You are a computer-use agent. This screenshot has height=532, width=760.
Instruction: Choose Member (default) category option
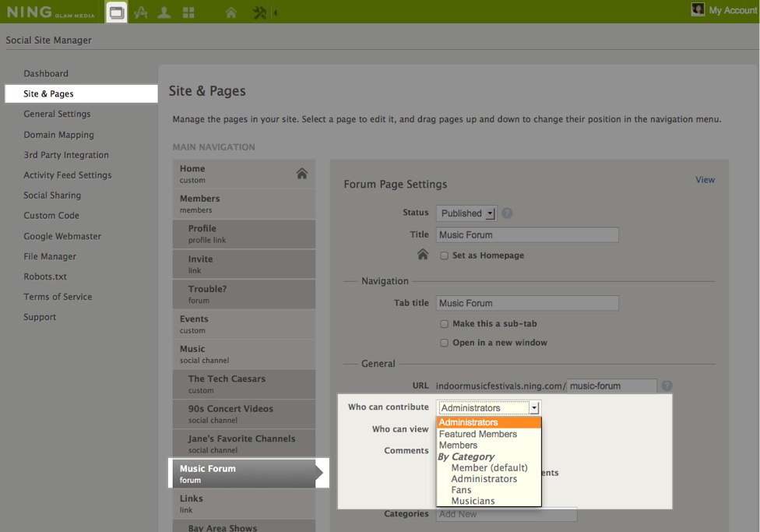pyautogui.click(x=489, y=467)
